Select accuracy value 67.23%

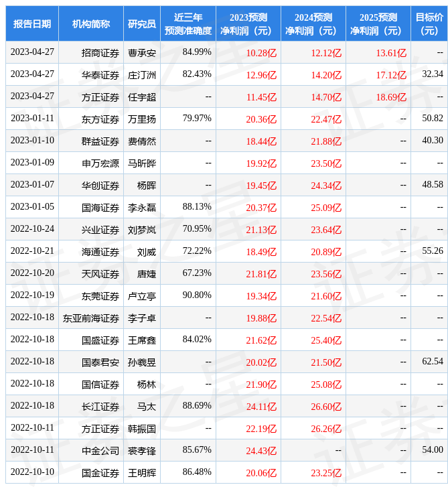tap(197, 273)
